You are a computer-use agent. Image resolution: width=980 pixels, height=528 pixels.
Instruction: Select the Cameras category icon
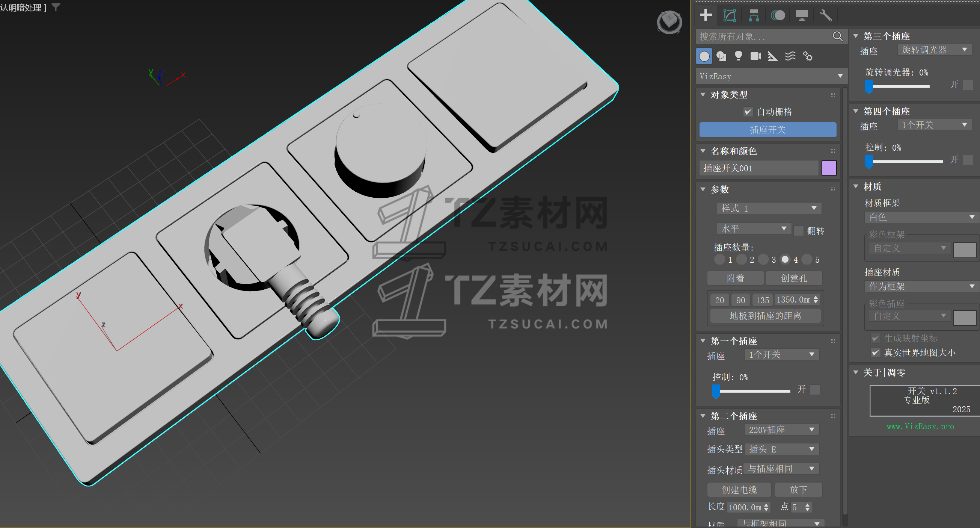point(755,56)
